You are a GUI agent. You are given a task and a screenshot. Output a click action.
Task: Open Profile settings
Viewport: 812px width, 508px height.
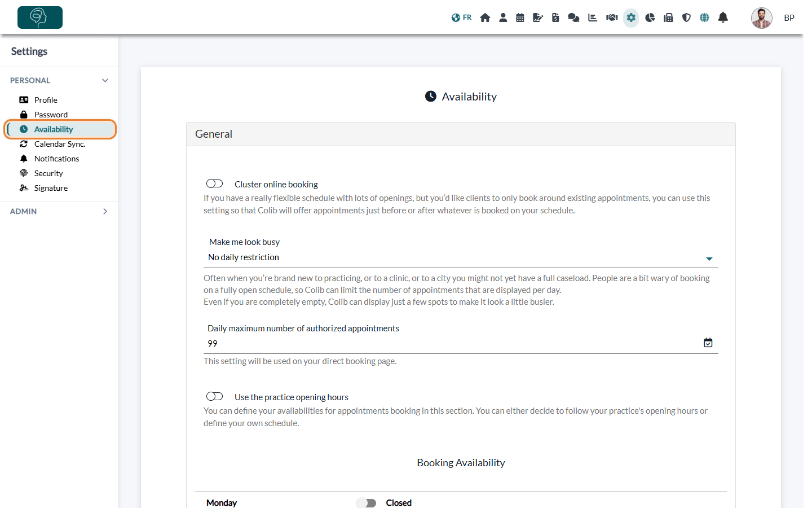(x=46, y=100)
